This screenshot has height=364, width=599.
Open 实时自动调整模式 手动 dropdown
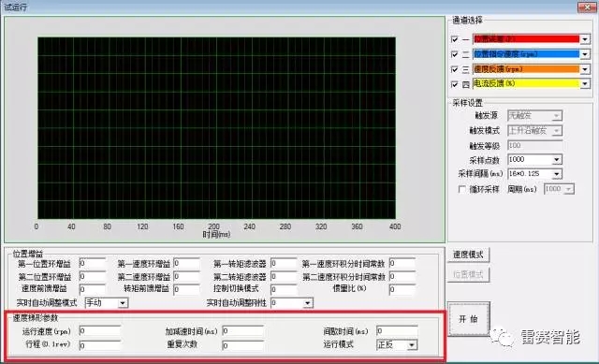point(123,303)
